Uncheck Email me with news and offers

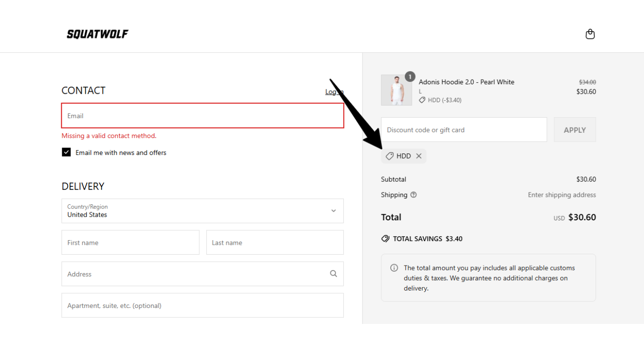(66, 152)
